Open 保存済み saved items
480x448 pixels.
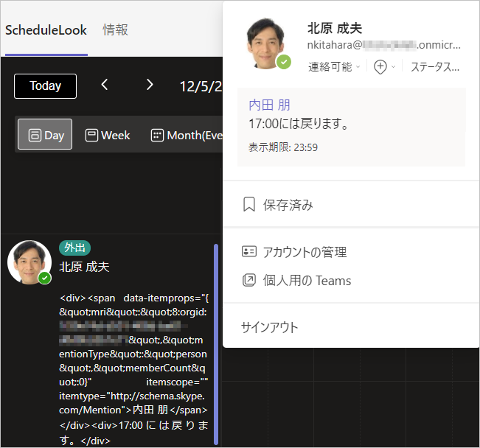click(x=351, y=205)
